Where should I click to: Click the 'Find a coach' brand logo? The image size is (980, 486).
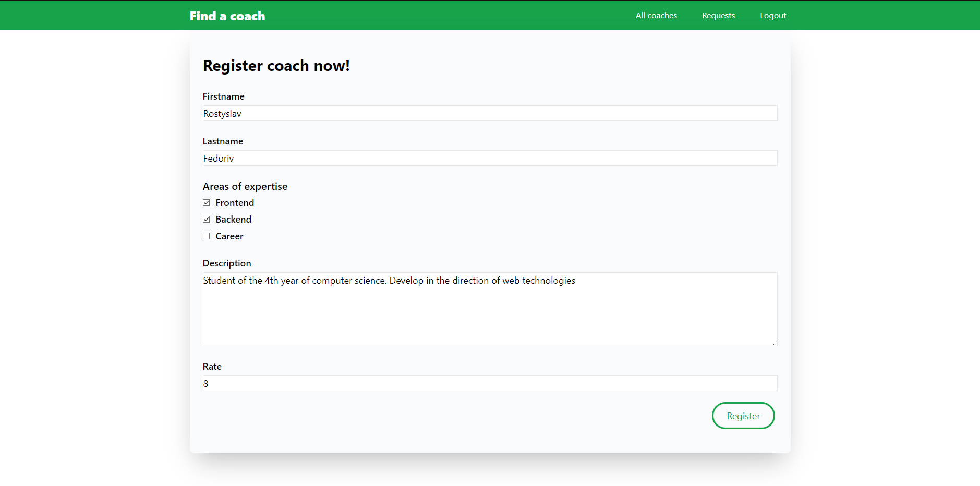tap(227, 16)
